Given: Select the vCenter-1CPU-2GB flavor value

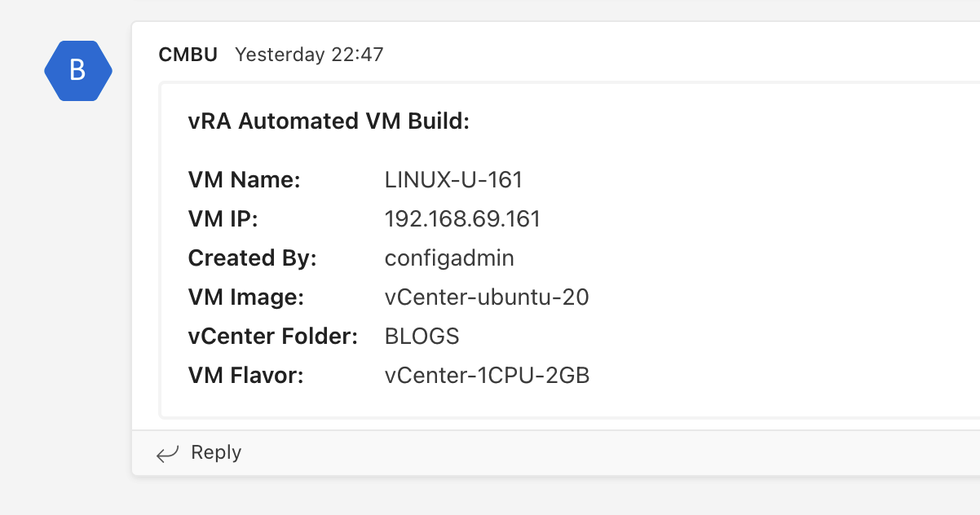Looking at the screenshot, I should pos(487,376).
